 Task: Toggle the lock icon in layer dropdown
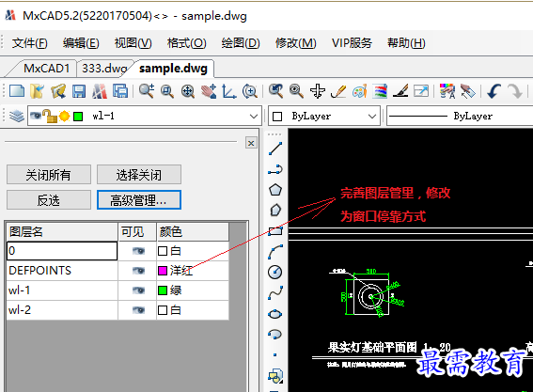coord(51,117)
